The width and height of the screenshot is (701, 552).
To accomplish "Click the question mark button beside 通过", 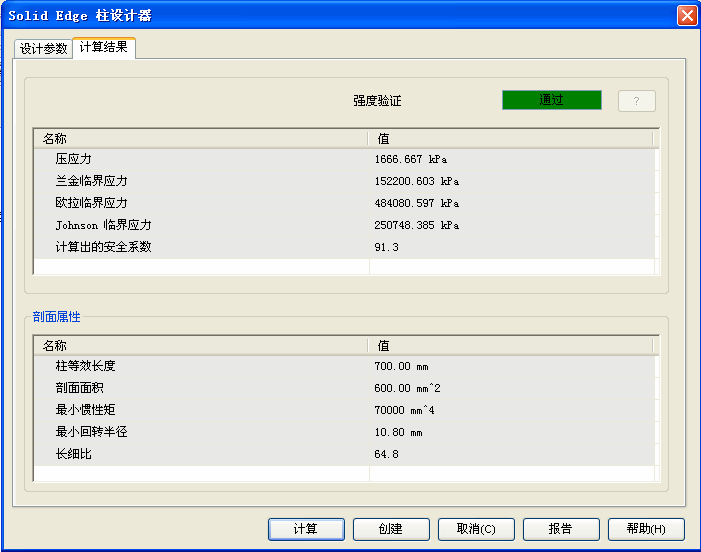I will tap(636, 101).
